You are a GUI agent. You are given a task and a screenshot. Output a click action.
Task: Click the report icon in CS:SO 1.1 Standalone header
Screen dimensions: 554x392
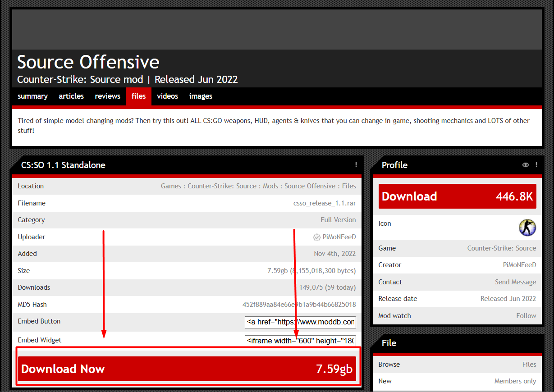pyautogui.click(x=356, y=165)
